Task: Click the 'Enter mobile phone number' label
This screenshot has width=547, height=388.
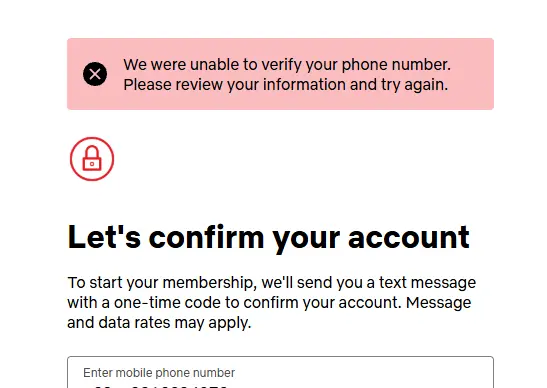Action: [159, 373]
